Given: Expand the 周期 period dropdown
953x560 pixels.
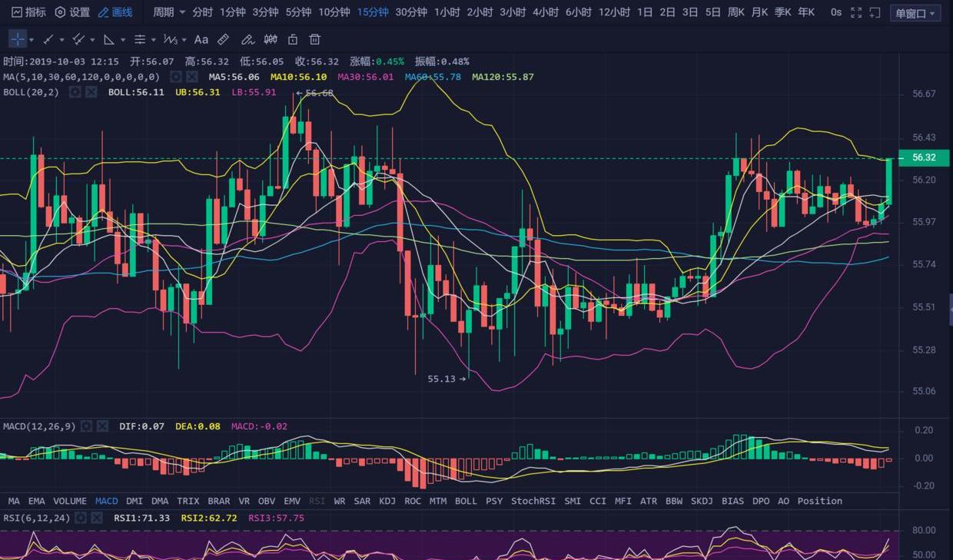Looking at the screenshot, I should tap(169, 12).
